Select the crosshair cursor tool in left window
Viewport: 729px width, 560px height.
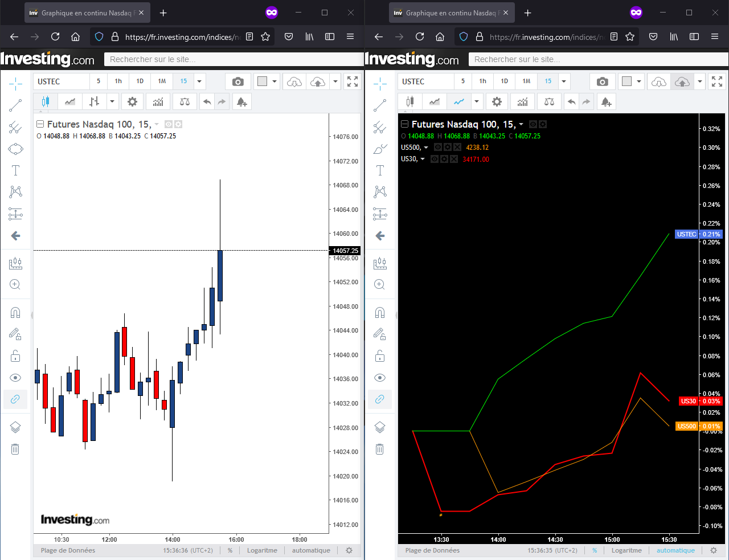(15, 84)
